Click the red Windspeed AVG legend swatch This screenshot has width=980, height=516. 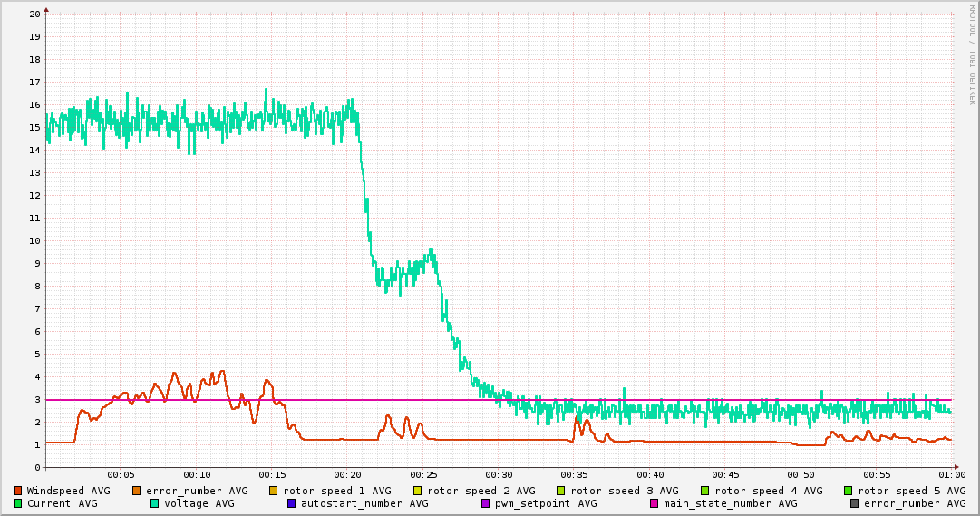18,491
